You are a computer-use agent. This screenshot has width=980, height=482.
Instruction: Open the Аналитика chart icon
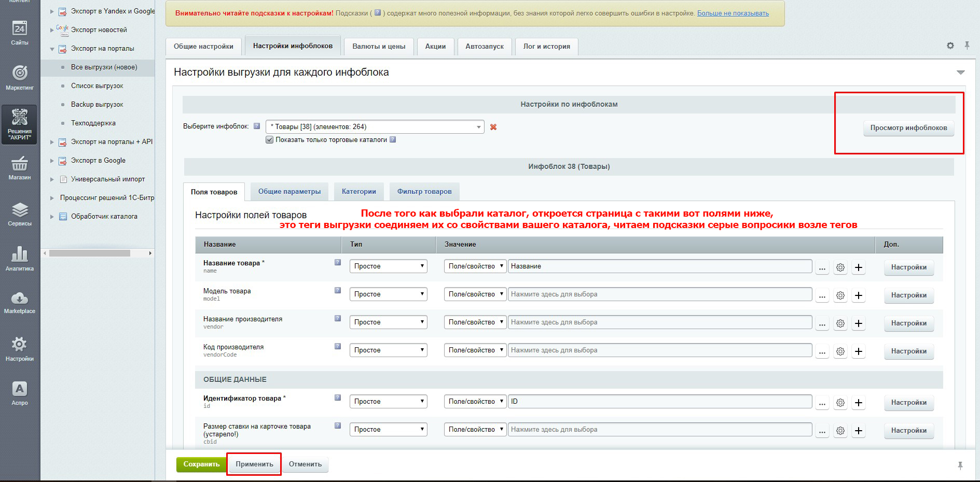tap(20, 258)
